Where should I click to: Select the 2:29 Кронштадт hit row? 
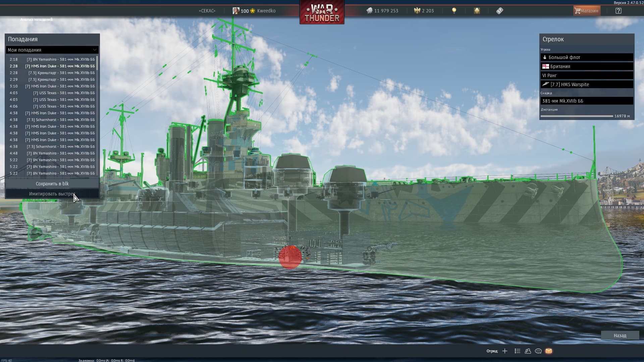[x=52, y=79]
